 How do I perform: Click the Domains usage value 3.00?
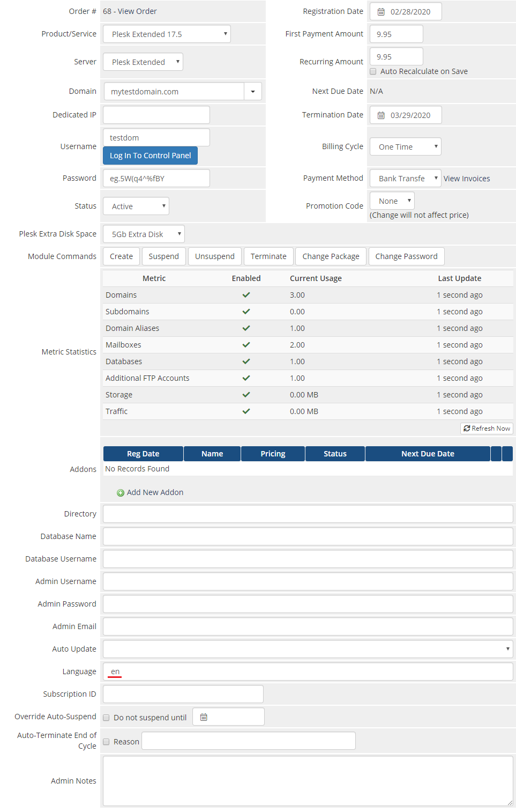point(297,295)
